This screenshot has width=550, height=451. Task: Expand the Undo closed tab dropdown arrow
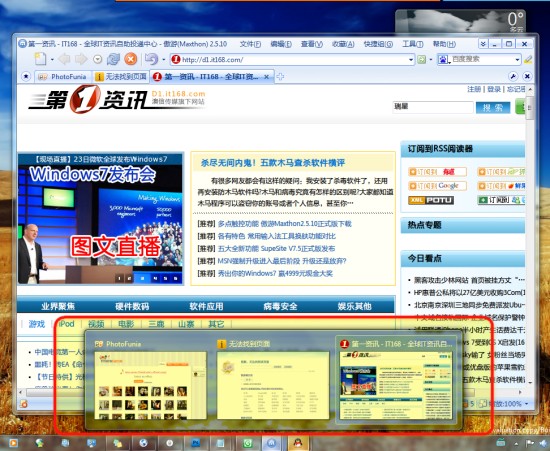163,60
